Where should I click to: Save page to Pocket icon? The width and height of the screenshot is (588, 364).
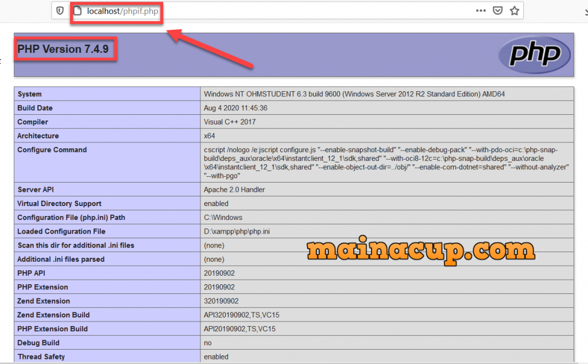(x=498, y=10)
